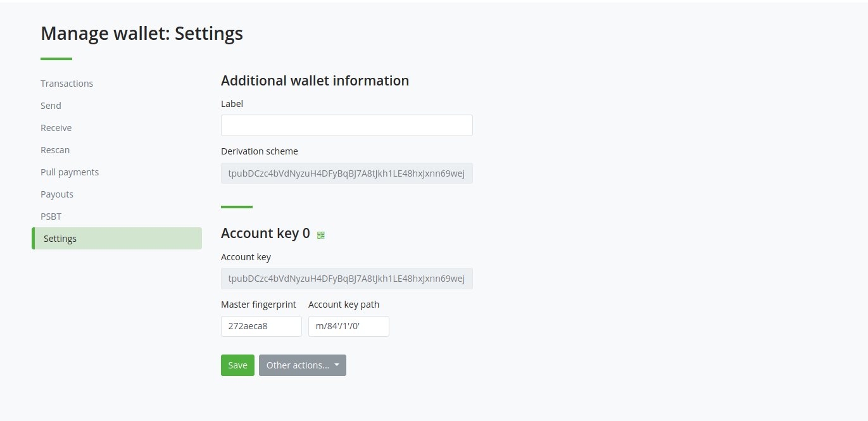Click the Manage wallet: Settings heading
868x421 pixels.
[141, 33]
